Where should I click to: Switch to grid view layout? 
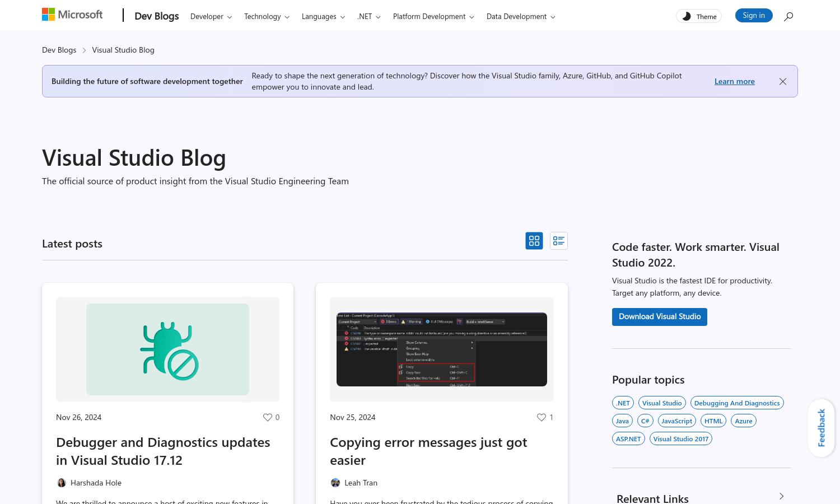pyautogui.click(x=534, y=241)
